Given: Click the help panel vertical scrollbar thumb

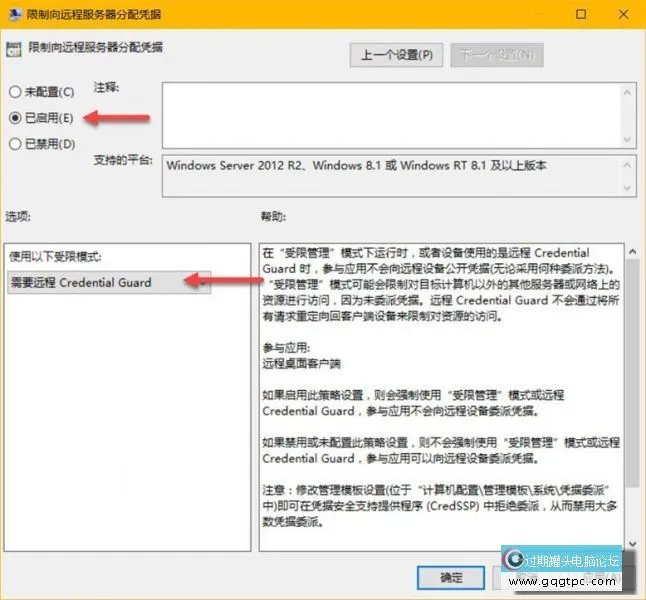Looking at the screenshot, I should click(632, 373).
